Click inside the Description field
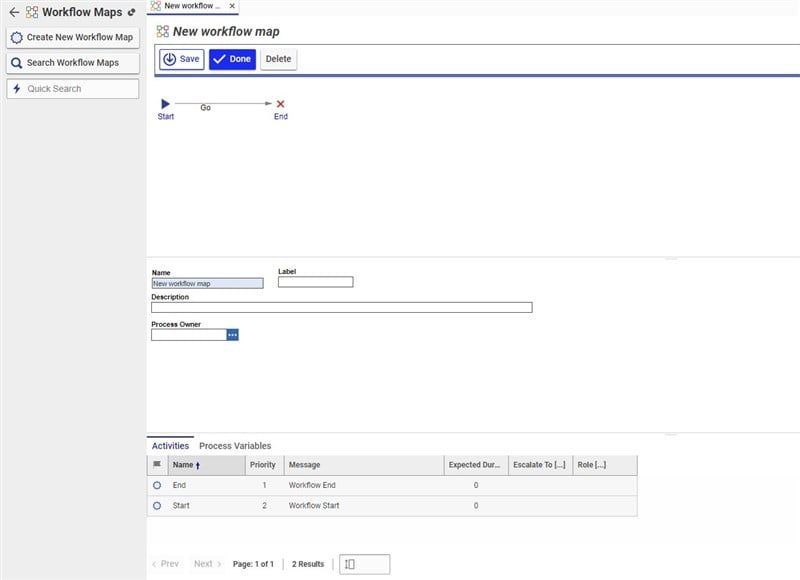This screenshot has height=580, width=800. coord(341,307)
